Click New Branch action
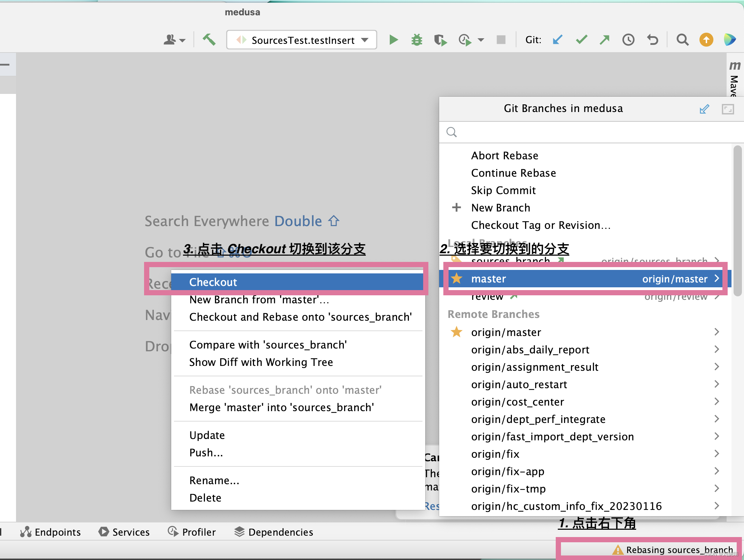 [x=500, y=208]
